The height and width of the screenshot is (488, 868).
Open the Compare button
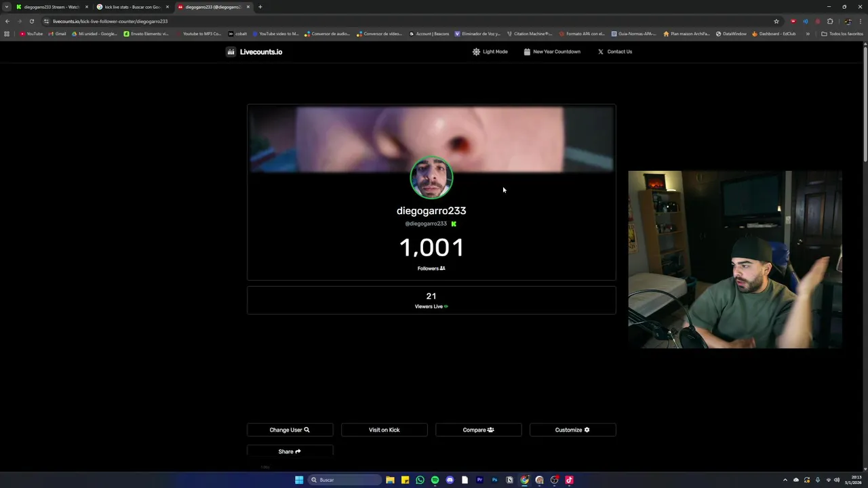[x=478, y=430]
